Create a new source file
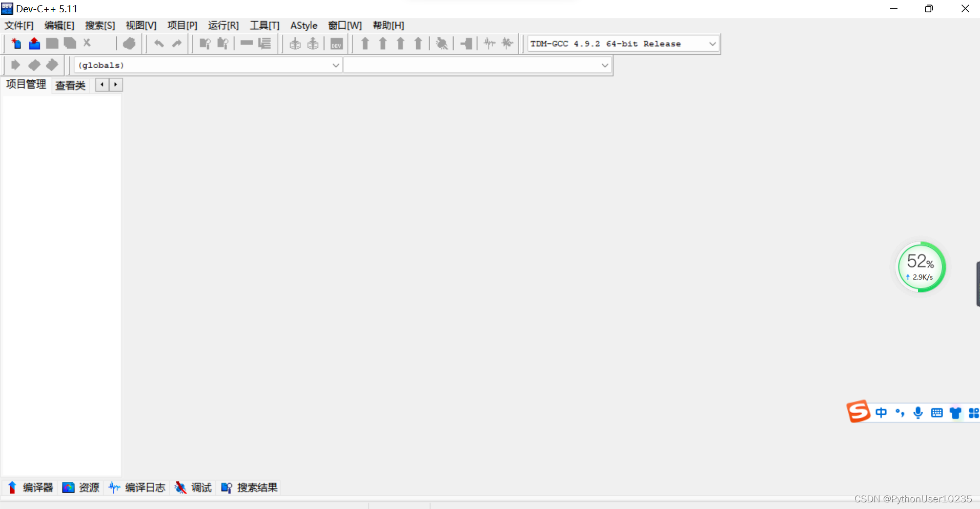Screen dimensions: 980x509 [x=16, y=44]
